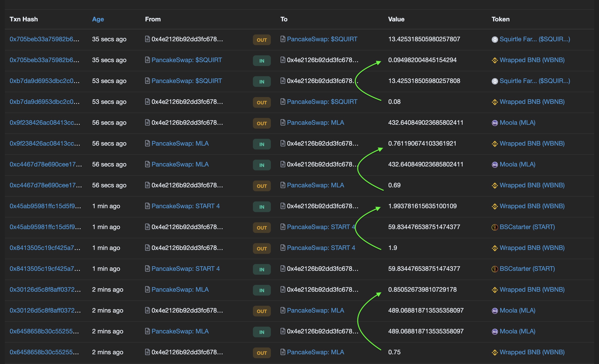Screen dimensions: 599x364
Task: Click the IN badge beside 1.993781615635100109
Action: (x=262, y=207)
